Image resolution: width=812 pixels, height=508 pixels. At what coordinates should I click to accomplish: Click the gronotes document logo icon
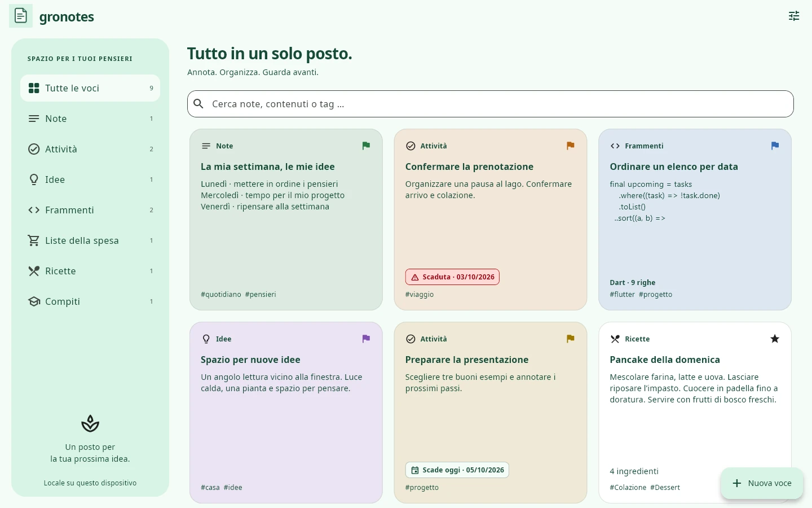pyautogui.click(x=21, y=16)
